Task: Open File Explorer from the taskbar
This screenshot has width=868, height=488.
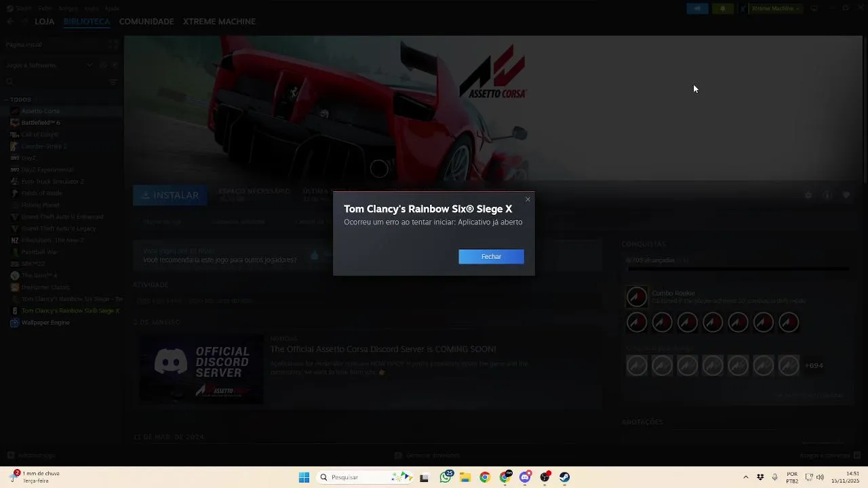Action: pos(465,477)
